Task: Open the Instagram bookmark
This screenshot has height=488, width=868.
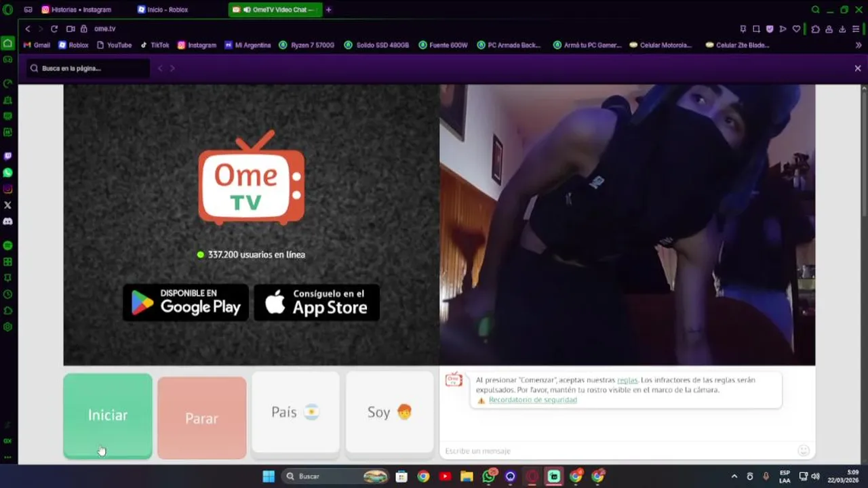Action: tap(197, 45)
